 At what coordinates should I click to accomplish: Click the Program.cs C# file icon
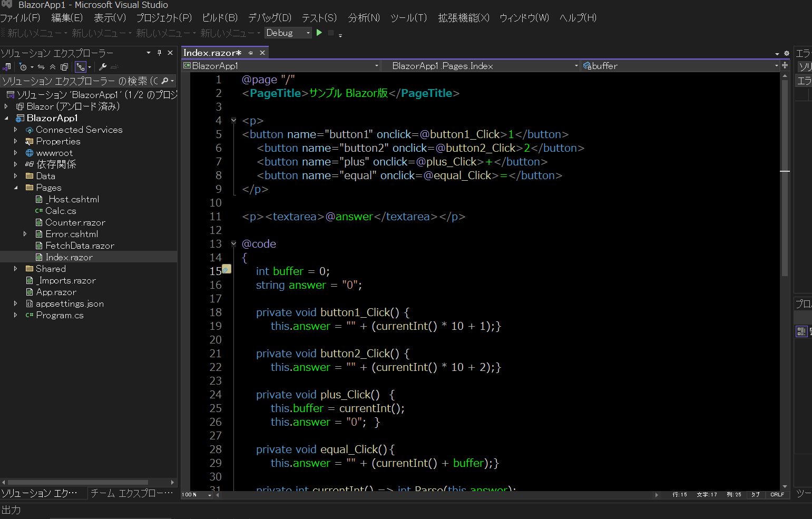30,315
